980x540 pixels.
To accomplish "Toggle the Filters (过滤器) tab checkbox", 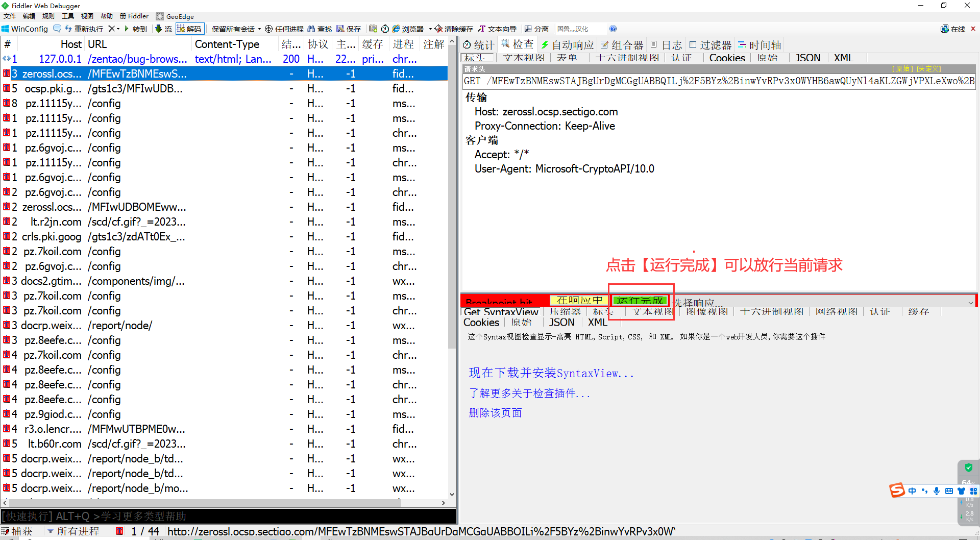I will click(693, 45).
